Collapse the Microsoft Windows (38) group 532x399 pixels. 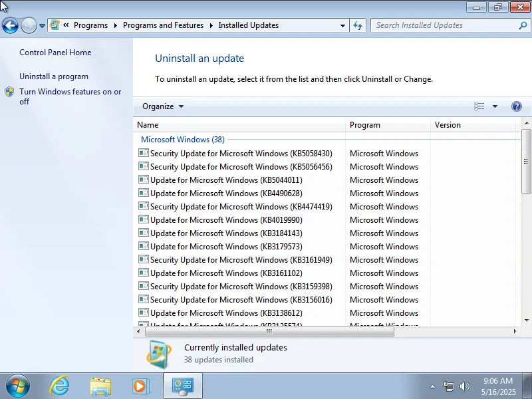182,140
